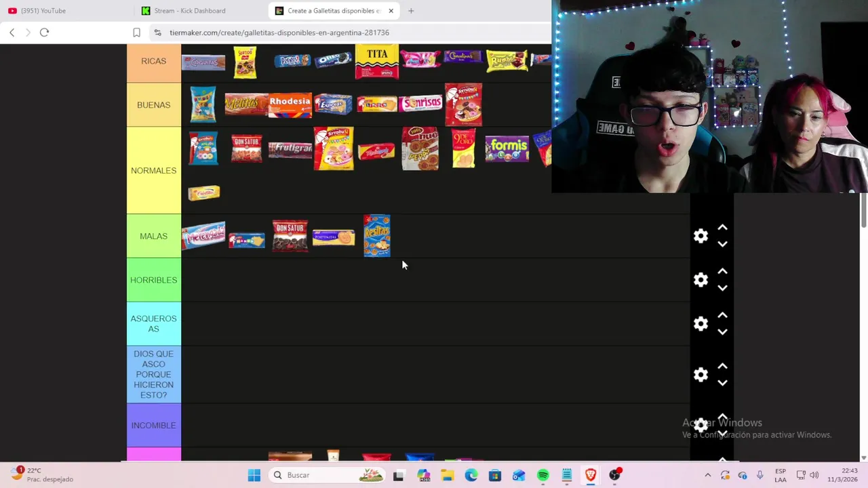
Task: Select the Pepitos pack in RICAS
Action: (292, 61)
